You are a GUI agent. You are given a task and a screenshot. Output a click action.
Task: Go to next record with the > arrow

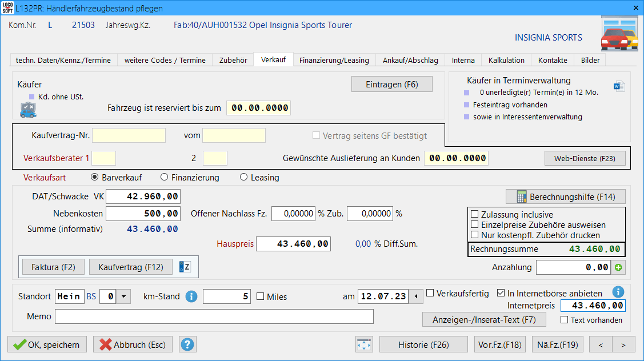coord(623,344)
